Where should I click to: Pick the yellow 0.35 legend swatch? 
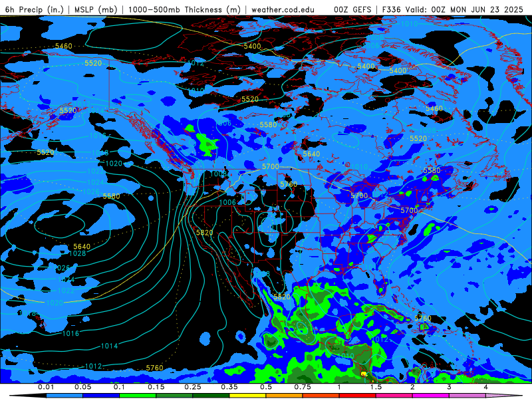pyautogui.click(x=247, y=396)
